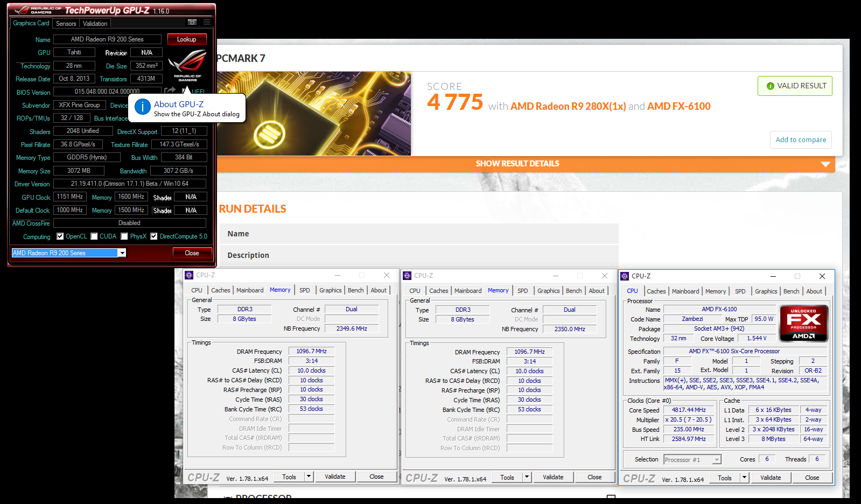Click the Core Voltage value 1.544 V
The image size is (861, 504).
[x=756, y=339]
